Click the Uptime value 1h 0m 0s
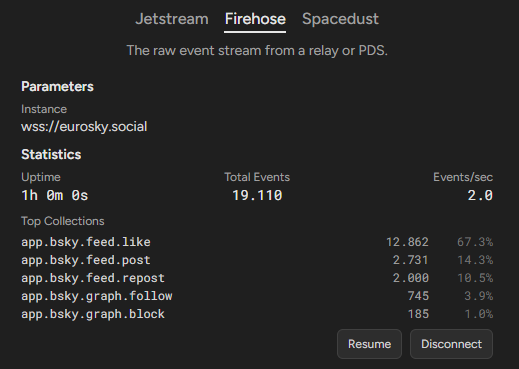Viewport: 519px width, 369px height. (x=55, y=195)
